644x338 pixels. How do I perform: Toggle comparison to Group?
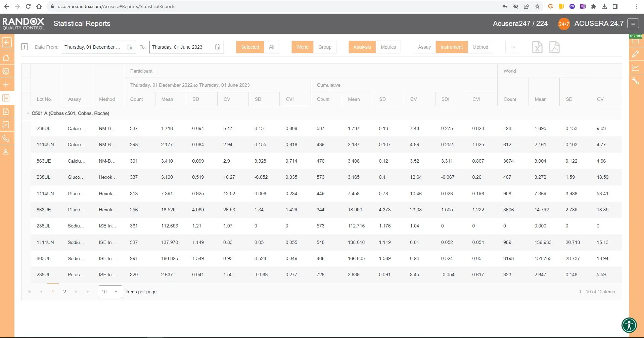324,47
